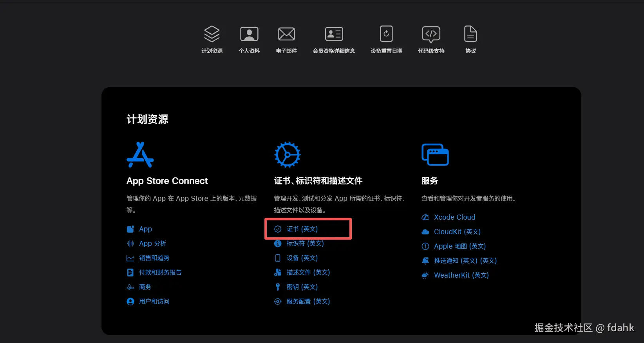Click the App Store Connect heading
Viewport: 644px width, 343px height.
pyautogui.click(x=167, y=181)
